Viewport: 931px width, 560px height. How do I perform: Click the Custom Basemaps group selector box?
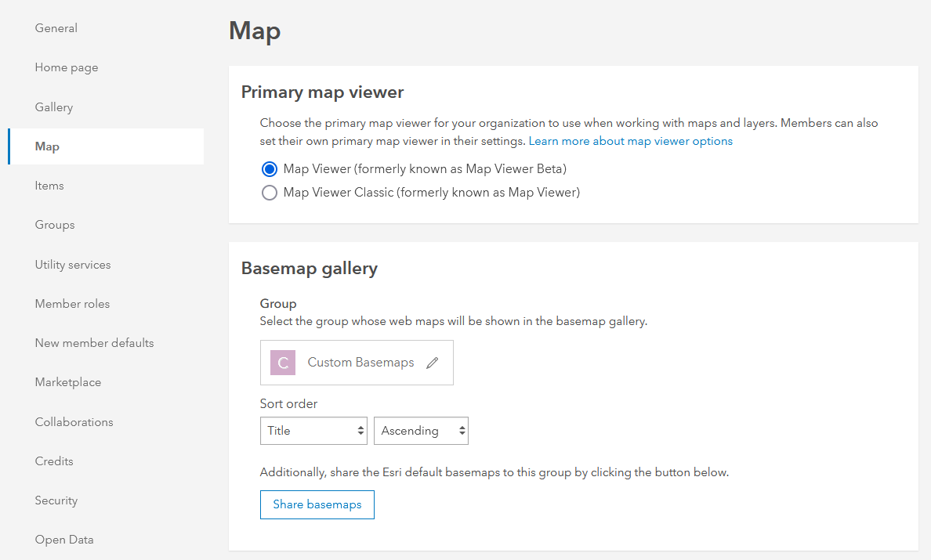(357, 362)
